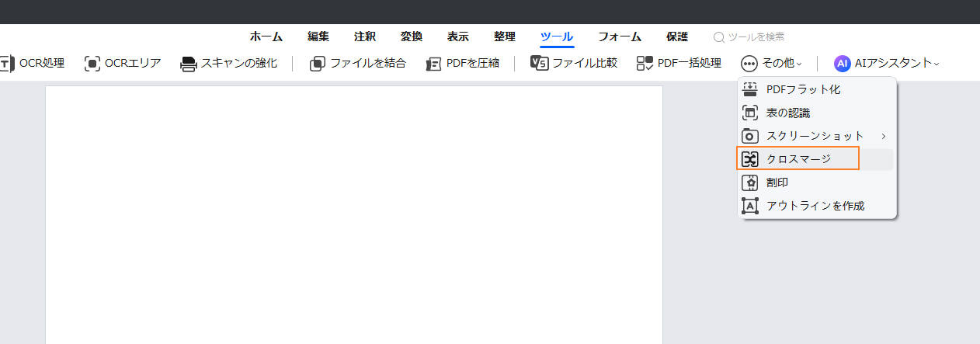980x344 pixels.
Task: Select 割印 menu item
Action: pyautogui.click(x=817, y=182)
